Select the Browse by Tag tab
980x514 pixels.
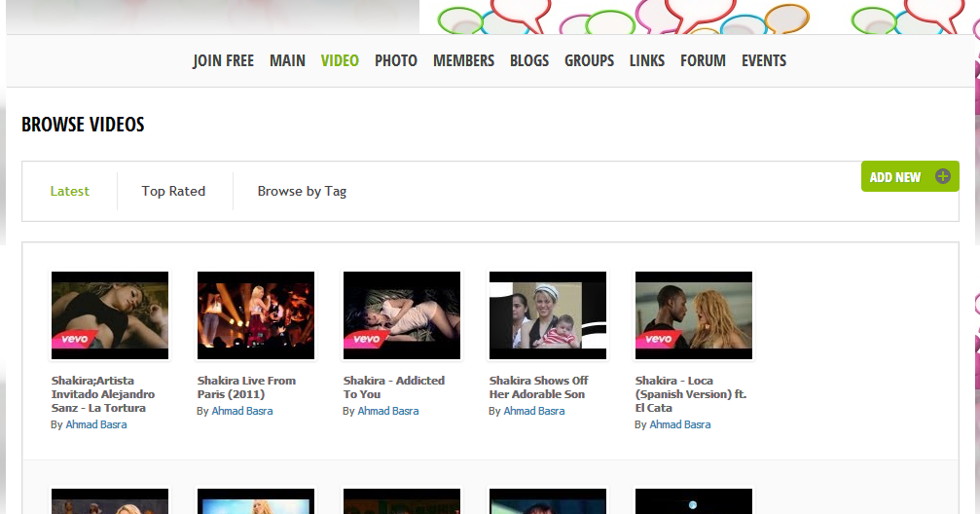click(302, 192)
